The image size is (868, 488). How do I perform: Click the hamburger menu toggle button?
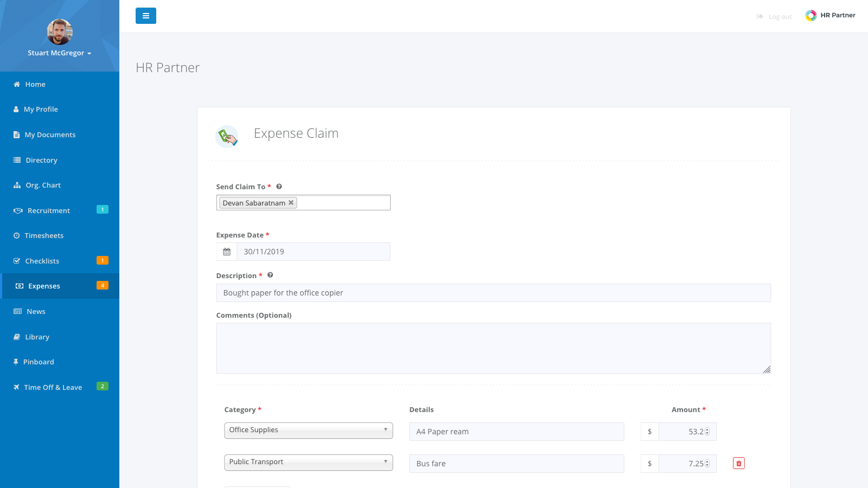coord(145,16)
